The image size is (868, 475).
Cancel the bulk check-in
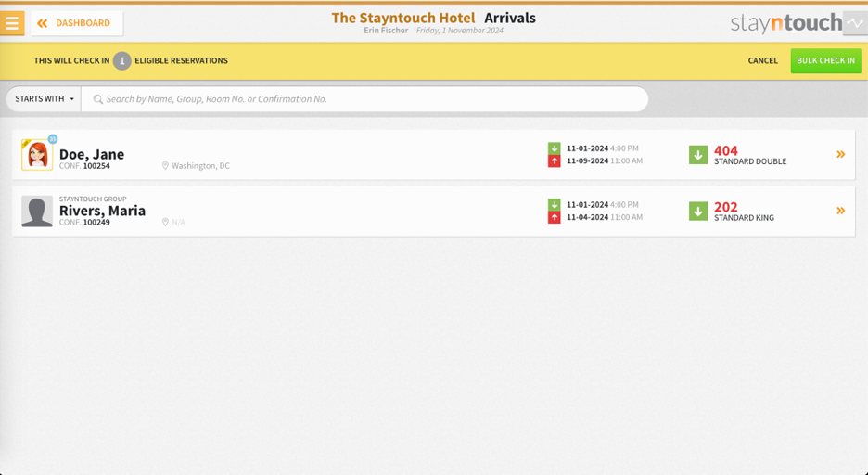(x=762, y=60)
